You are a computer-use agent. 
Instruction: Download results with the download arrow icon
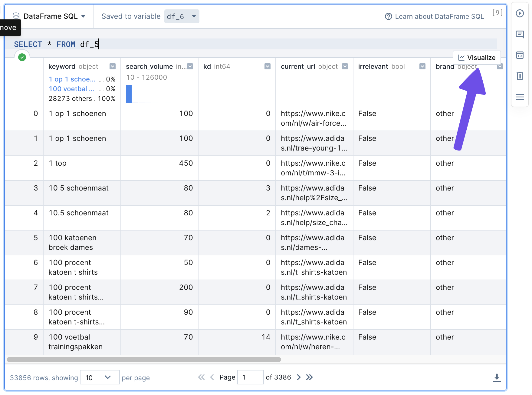[497, 377]
